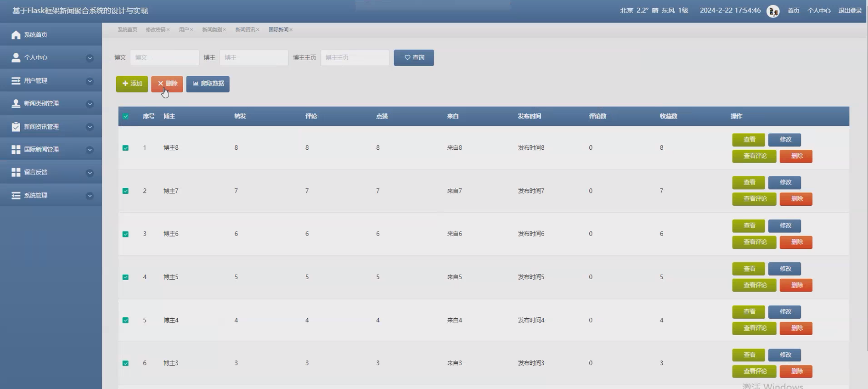This screenshot has width=868, height=389.
Task: Click the 爬取数据 crawl button
Action: coord(208,84)
